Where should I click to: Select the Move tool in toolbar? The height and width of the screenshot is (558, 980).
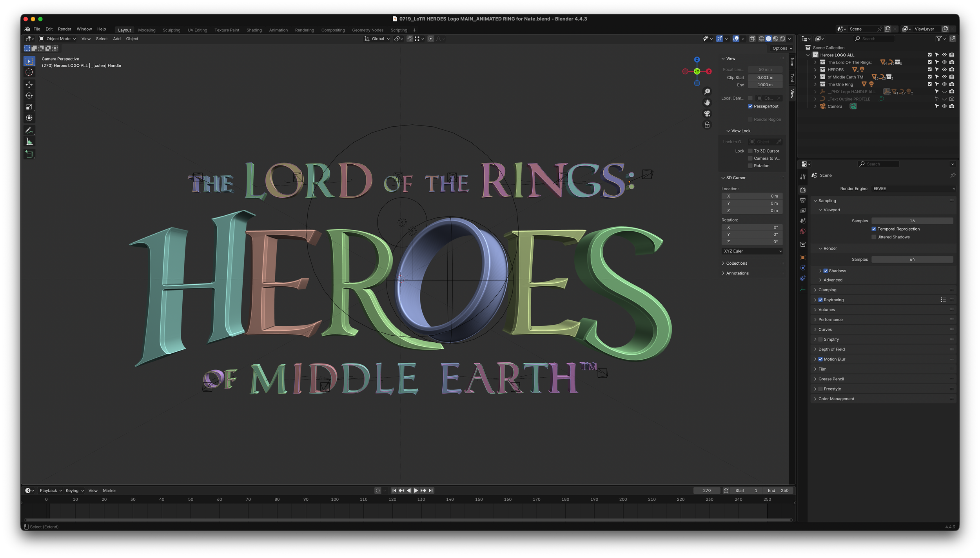click(x=29, y=85)
